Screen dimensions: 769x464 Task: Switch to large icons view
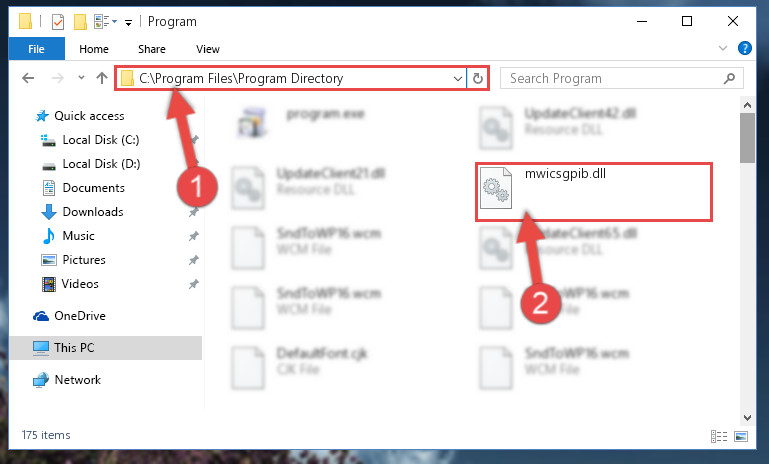click(x=741, y=436)
